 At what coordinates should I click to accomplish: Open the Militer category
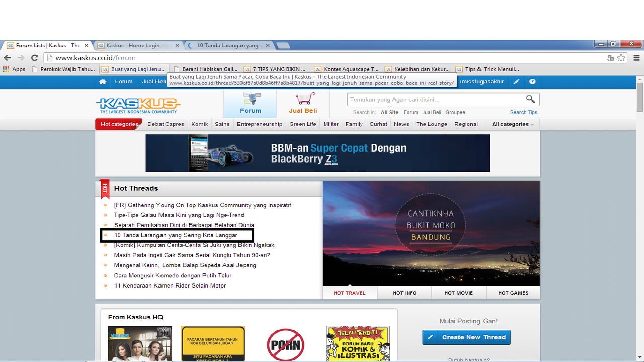pos(331,124)
